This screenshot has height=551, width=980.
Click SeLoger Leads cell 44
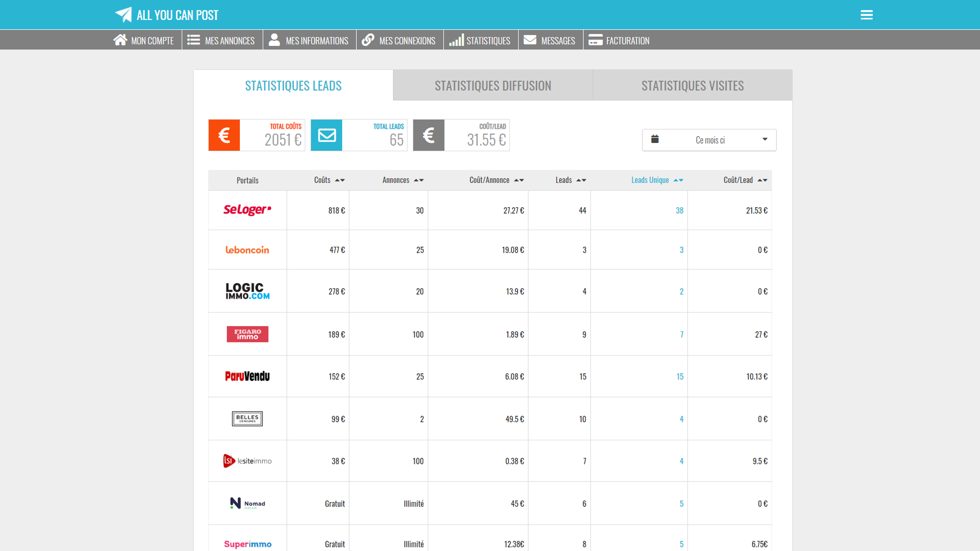point(582,210)
